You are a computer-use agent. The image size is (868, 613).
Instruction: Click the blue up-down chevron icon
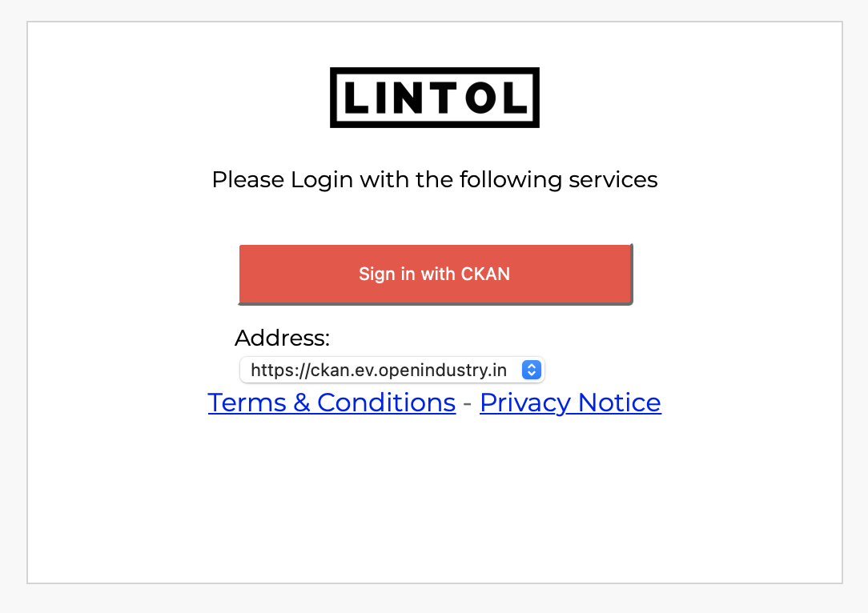(x=530, y=370)
